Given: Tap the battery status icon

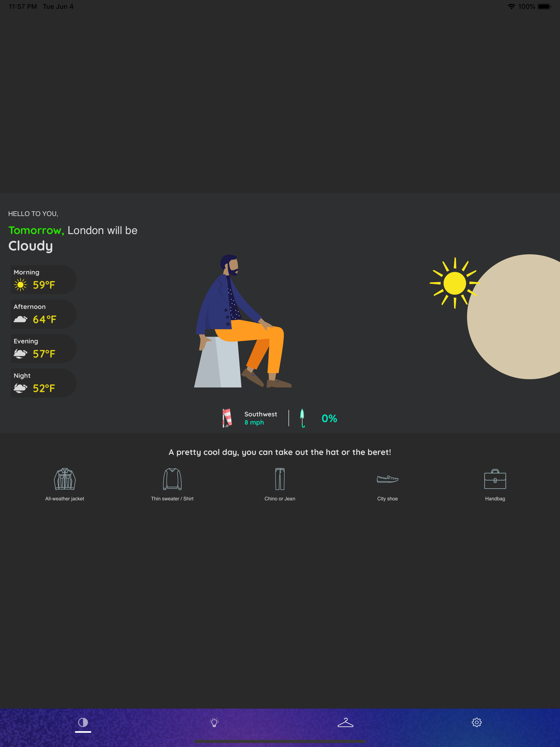Looking at the screenshot, I should 544,6.
